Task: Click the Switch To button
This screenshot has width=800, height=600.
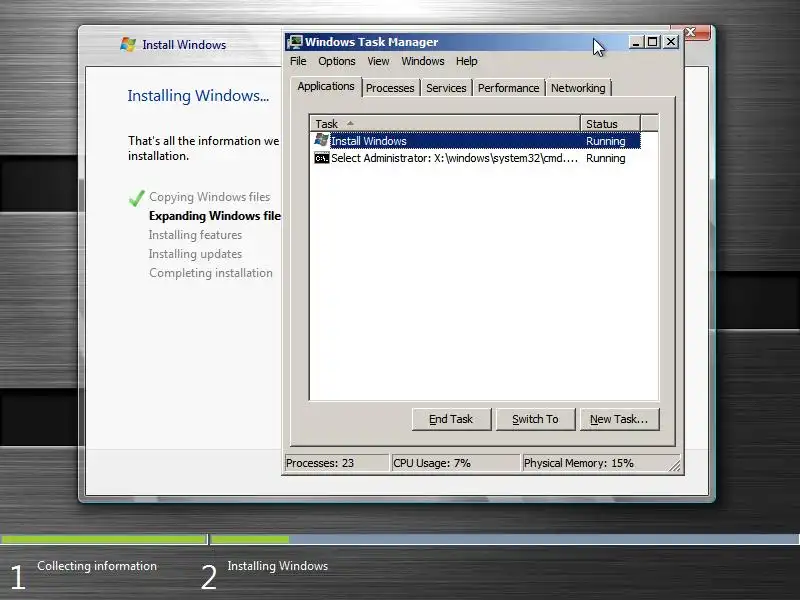Action: (535, 419)
